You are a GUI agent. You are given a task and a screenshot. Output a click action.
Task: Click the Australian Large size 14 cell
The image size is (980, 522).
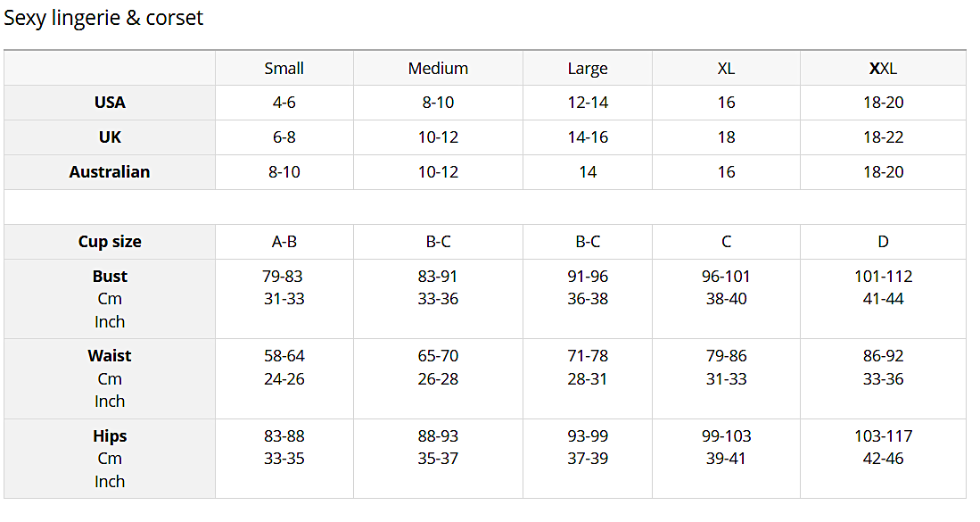point(588,172)
